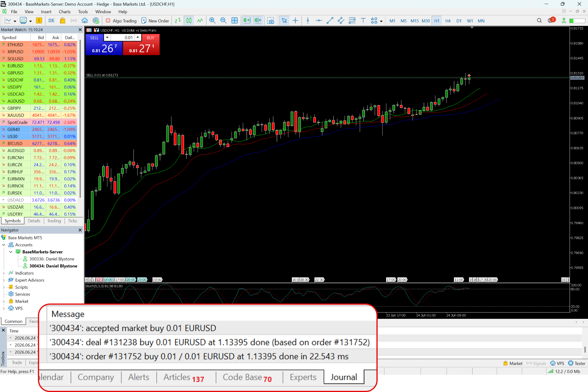Open the Insert menu
588x392 pixels.
point(46,12)
